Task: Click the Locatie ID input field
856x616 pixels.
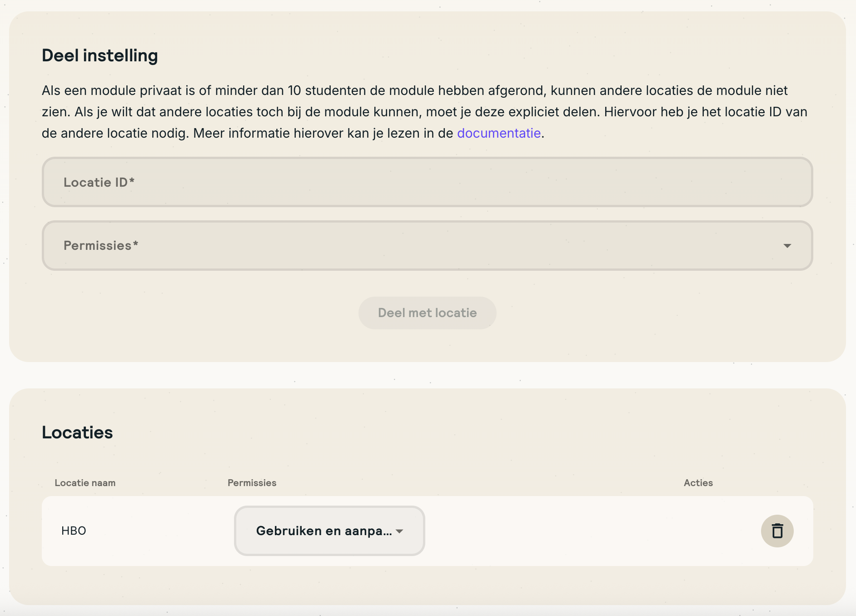Action: coord(427,182)
